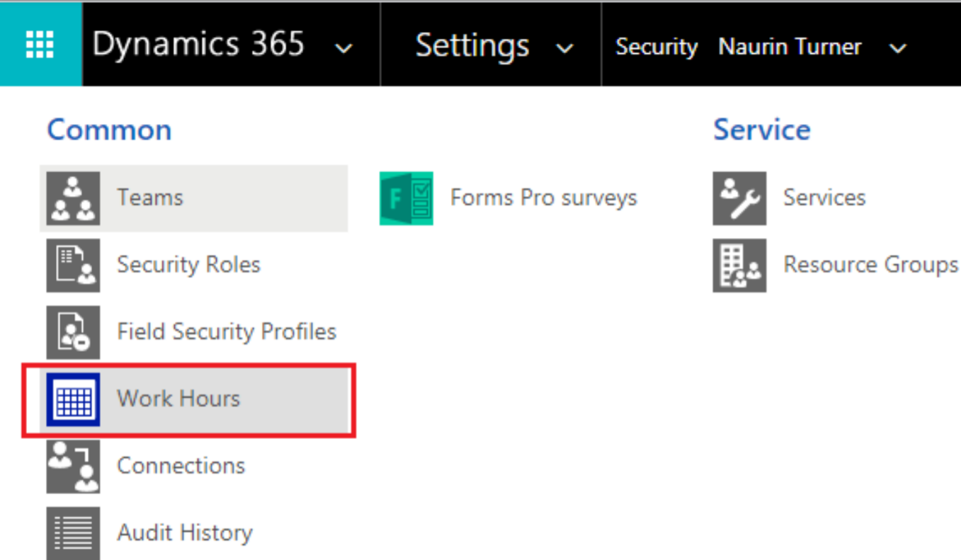The image size is (961, 560).
Task: Click the green Forms Pro surveys icon
Action: [x=406, y=198]
